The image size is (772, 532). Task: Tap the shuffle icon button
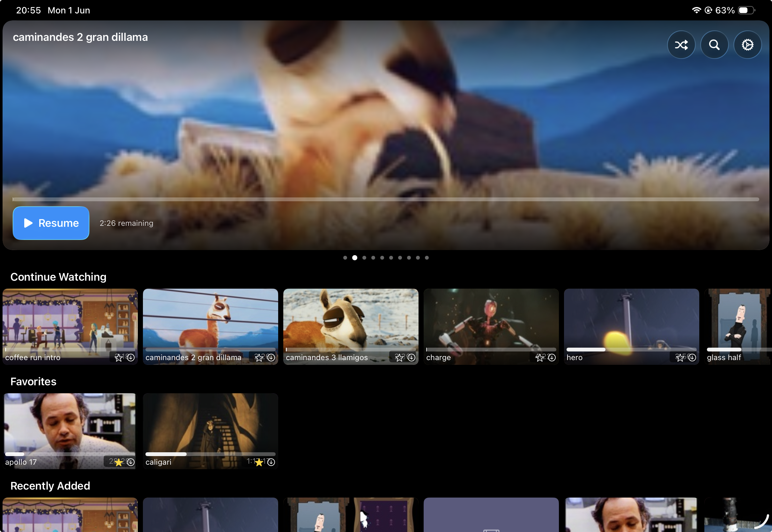[681, 45]
